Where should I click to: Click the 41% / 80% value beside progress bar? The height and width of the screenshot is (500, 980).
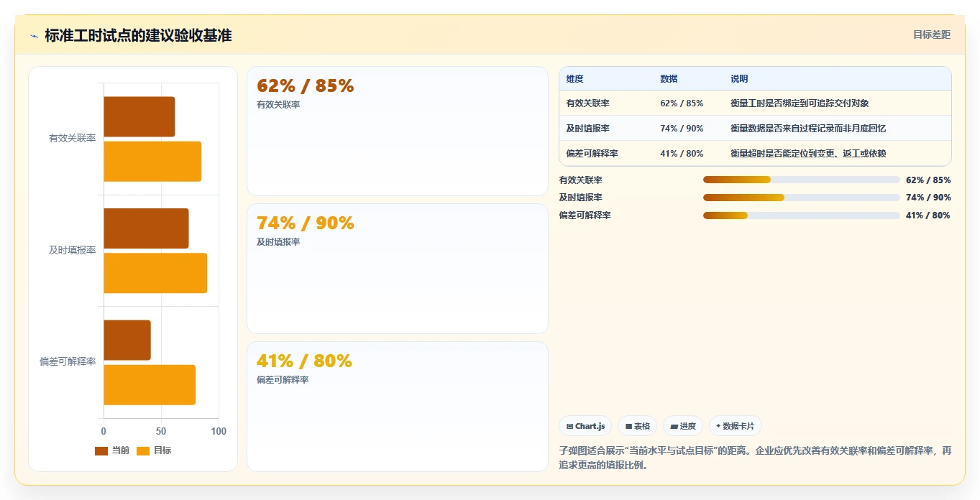click(x=928, y=216)
